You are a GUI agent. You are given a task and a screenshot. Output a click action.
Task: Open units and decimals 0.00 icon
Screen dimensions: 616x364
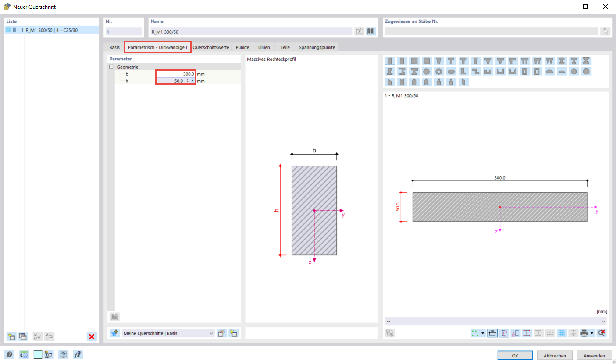point(24,355)
